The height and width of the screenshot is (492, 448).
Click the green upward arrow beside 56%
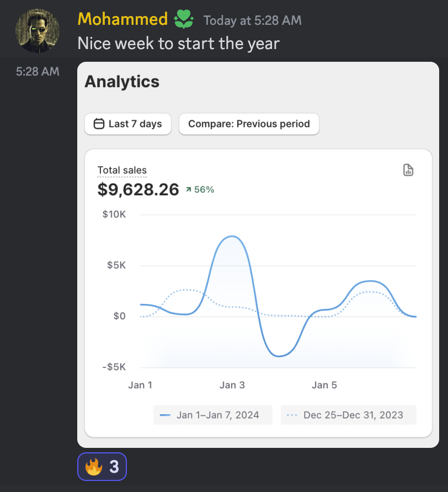click(x=188, y=190)
